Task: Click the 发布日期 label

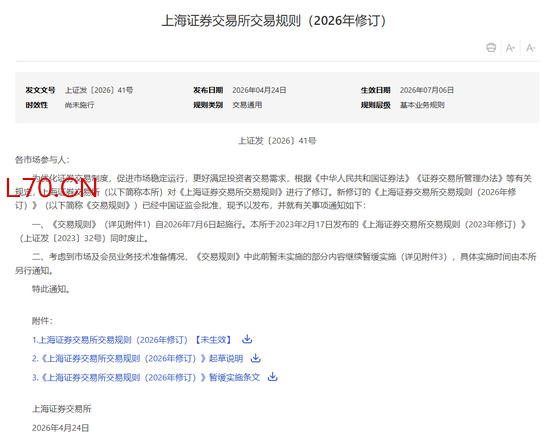Action: point(208,90)
